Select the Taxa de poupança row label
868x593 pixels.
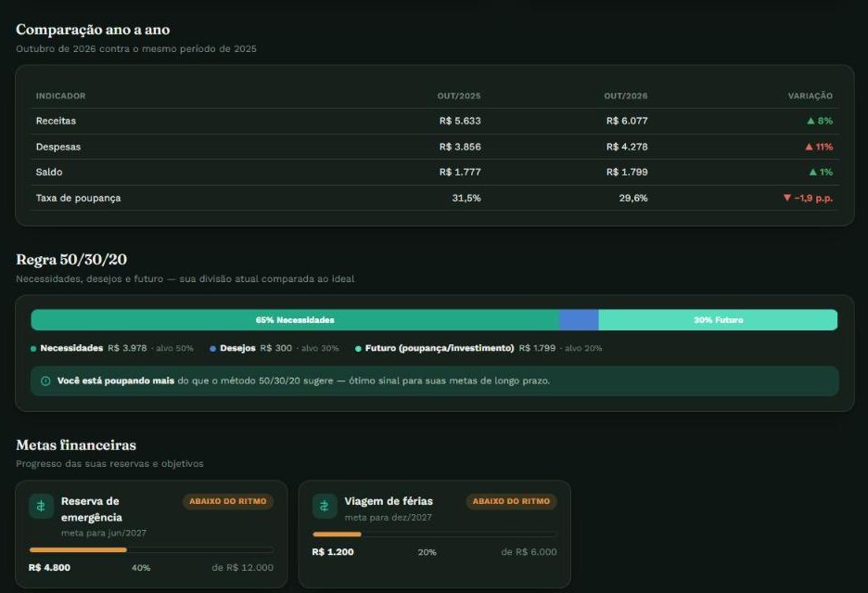point(78,198)
